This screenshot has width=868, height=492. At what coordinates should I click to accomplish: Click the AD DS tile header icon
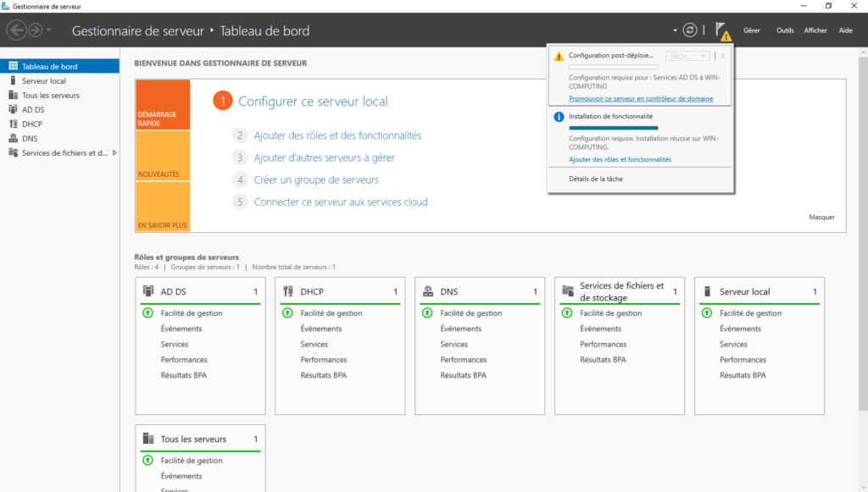point(148,291)
